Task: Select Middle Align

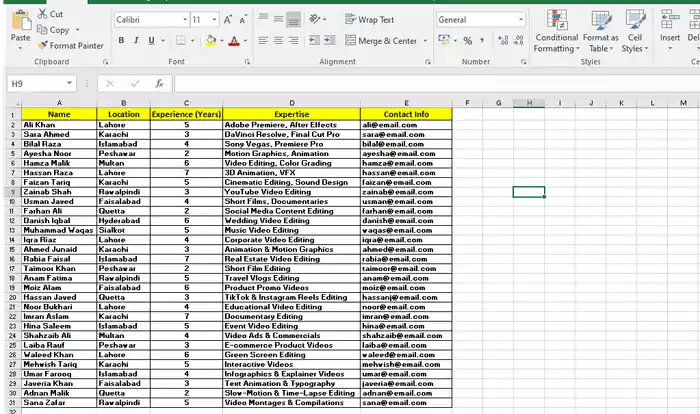Action: 279,19
